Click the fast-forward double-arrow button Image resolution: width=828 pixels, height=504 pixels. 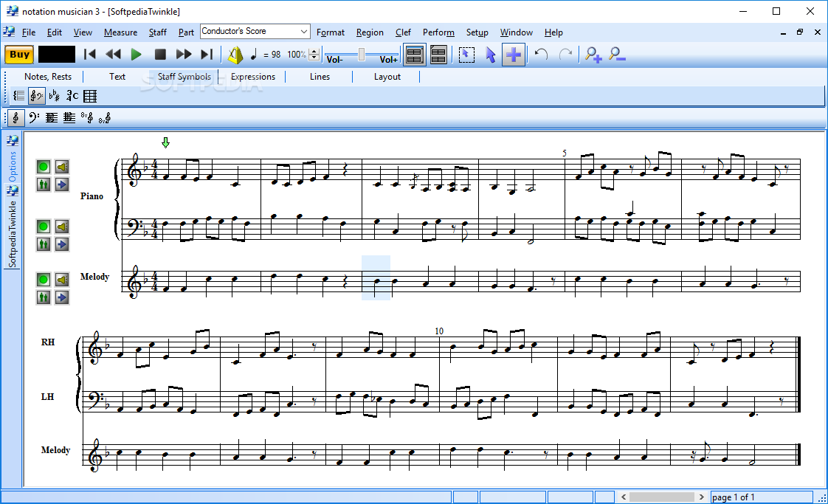pos(183,55)
